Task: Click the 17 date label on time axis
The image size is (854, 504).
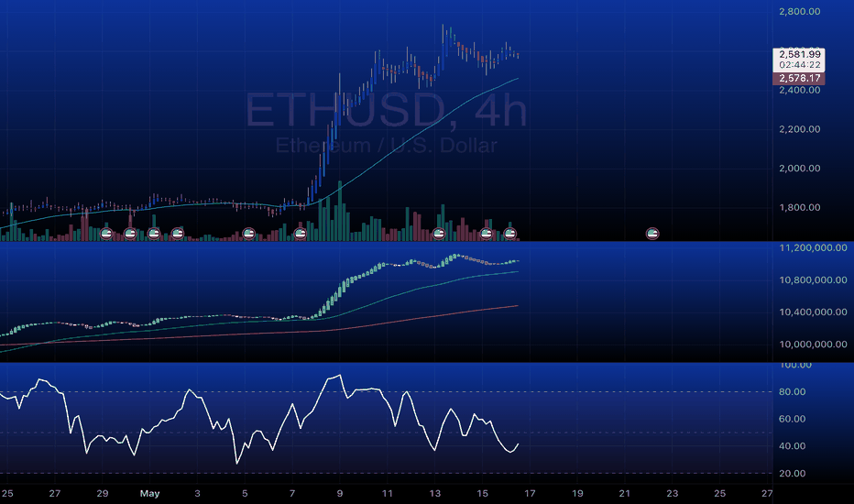Action: click(530, 494)
